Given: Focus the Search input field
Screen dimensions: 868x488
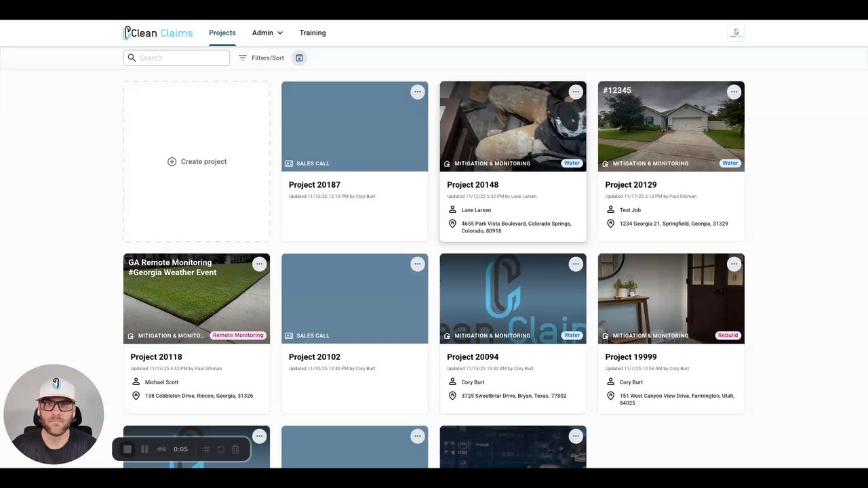Looking at the screenshot, I should point(176,58).
